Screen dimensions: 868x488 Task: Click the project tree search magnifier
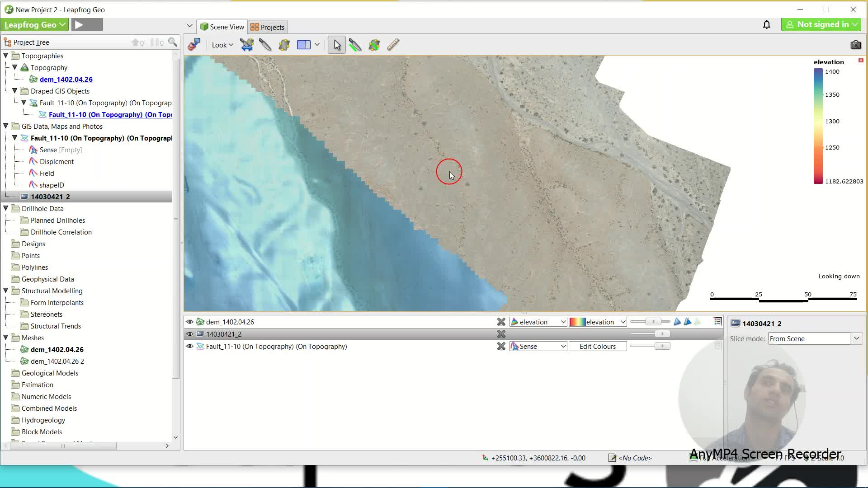pos(173,42)
